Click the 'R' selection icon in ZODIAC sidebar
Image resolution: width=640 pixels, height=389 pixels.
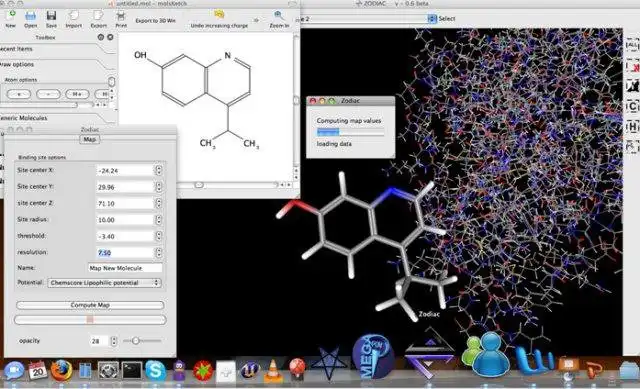tap(632, 147)
